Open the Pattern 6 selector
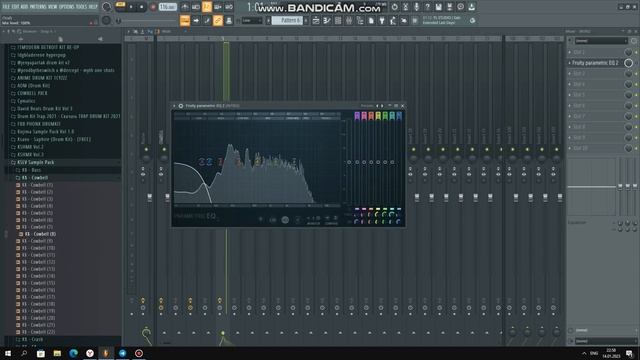 [287, 20]
